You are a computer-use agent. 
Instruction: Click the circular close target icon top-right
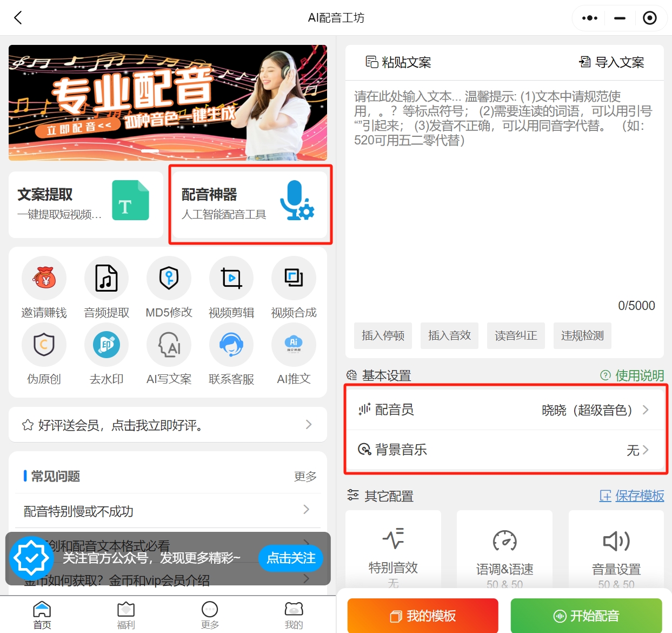tap(650, 18)
